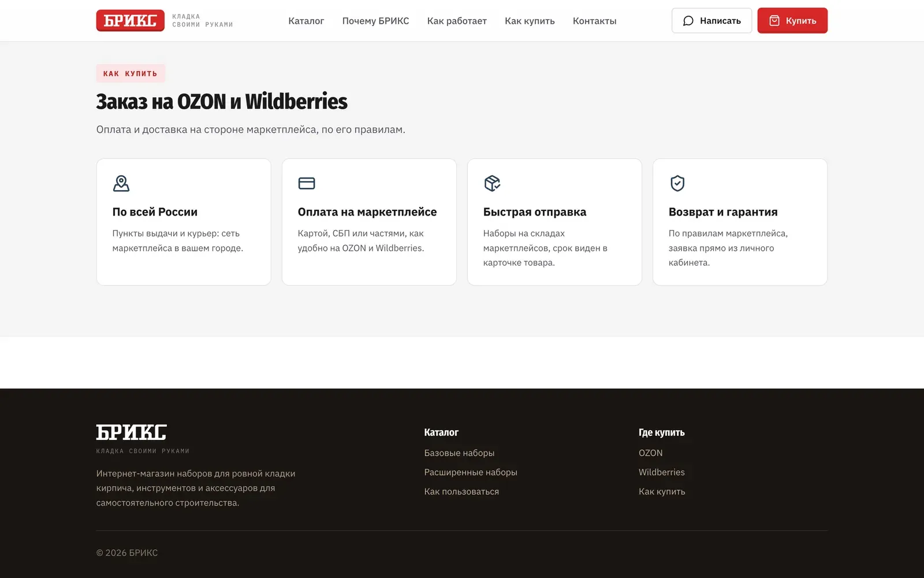Navigate to Контакты in header
This screenshot has height=578, width=924.
coord(594,21)
